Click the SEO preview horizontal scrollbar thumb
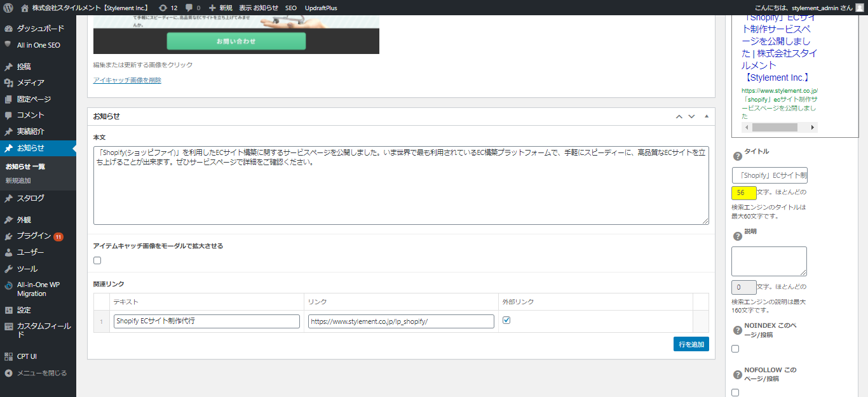 (x=775, y=127)
